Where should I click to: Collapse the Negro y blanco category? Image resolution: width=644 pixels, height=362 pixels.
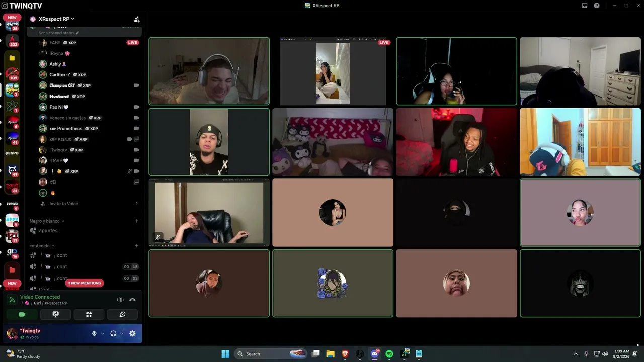coord(47,221)
